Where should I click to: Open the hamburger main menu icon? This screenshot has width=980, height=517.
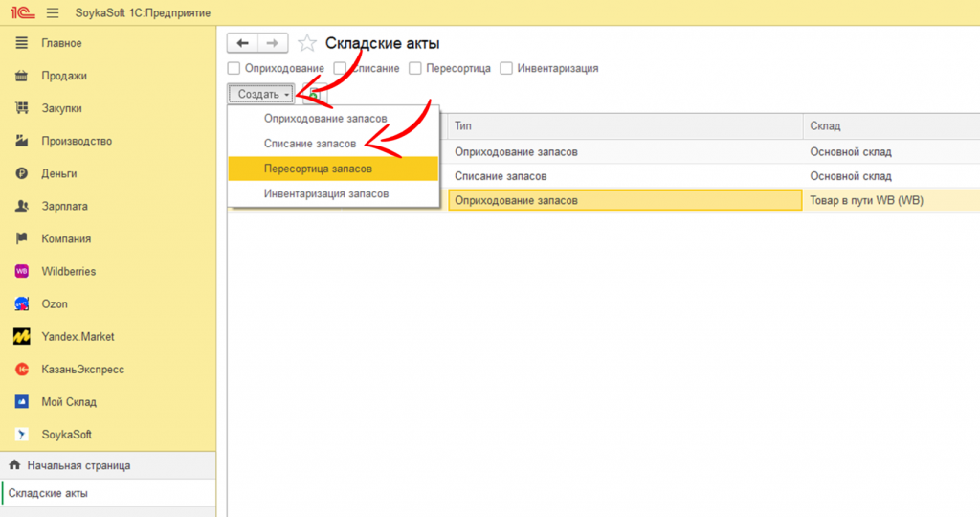click(52, 12)
